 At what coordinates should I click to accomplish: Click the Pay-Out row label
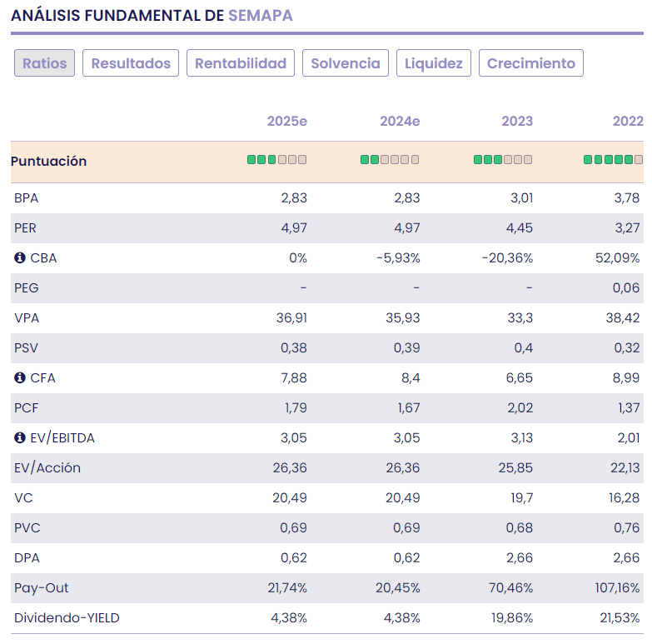(x=42, y=588)
